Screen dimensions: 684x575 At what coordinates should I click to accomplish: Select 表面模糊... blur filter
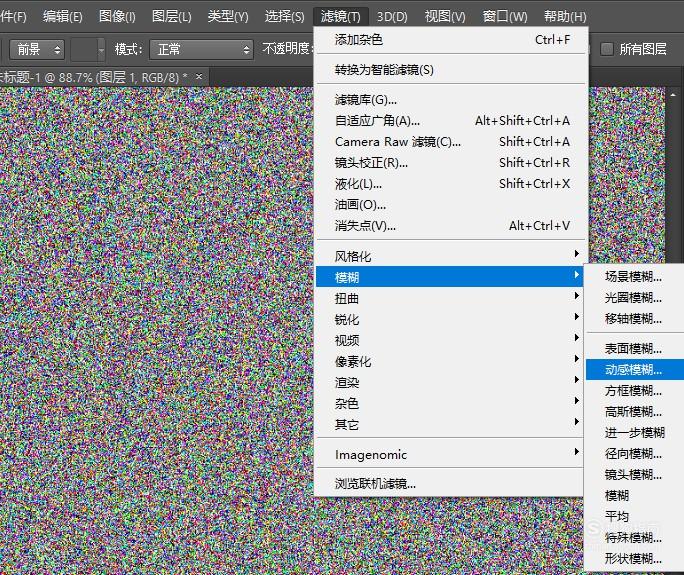[x=635, y=348]
